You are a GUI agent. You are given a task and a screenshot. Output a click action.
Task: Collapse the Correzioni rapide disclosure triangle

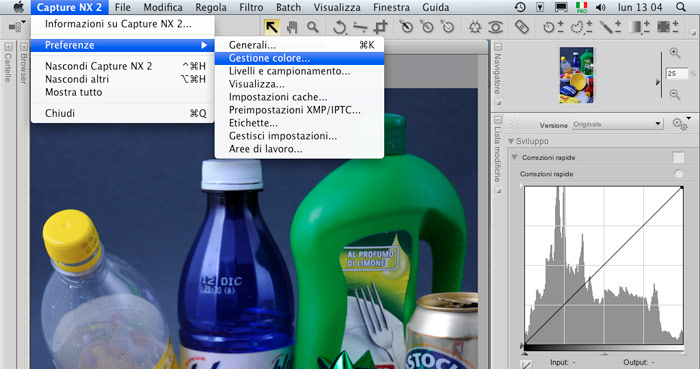coord(515,157)
